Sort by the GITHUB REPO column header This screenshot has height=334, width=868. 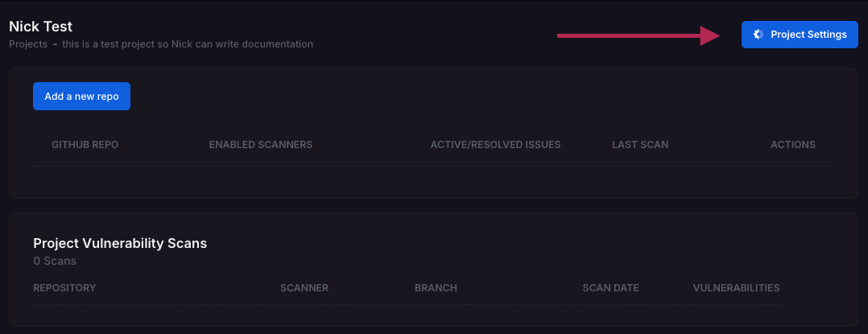coord(85,145)
